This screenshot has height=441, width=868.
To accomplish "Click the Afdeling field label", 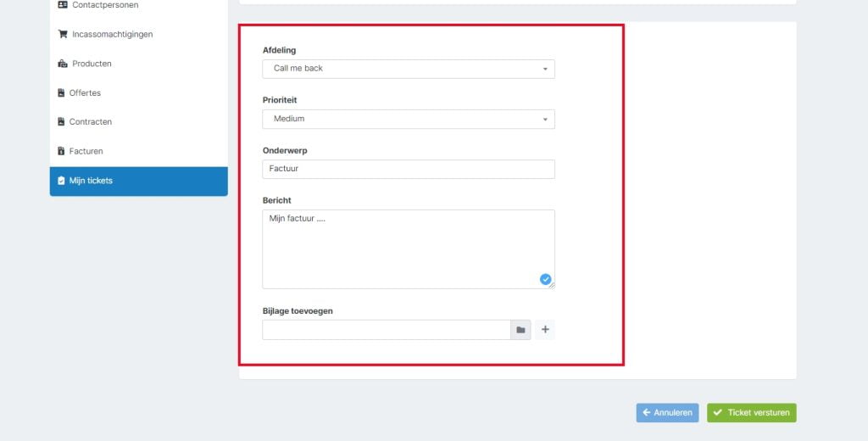I will point(279,50).
